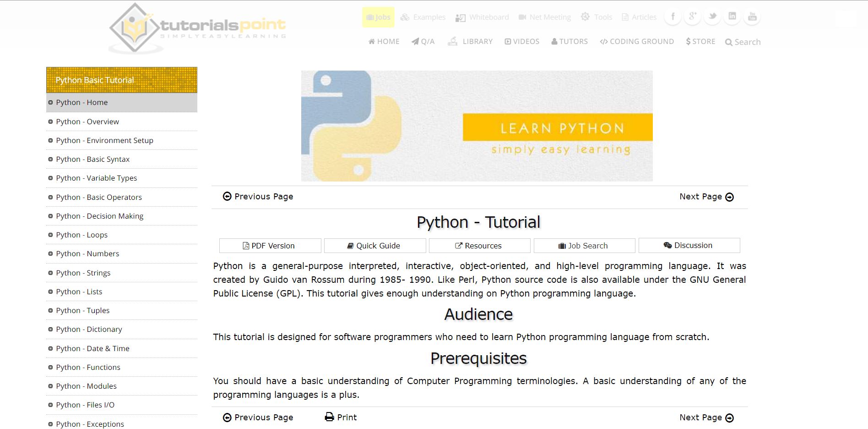This screenshot has width=868, height=429.
Task: Open the Google Plus icon link
Action: pyautogui.click(x=692, y=17)
